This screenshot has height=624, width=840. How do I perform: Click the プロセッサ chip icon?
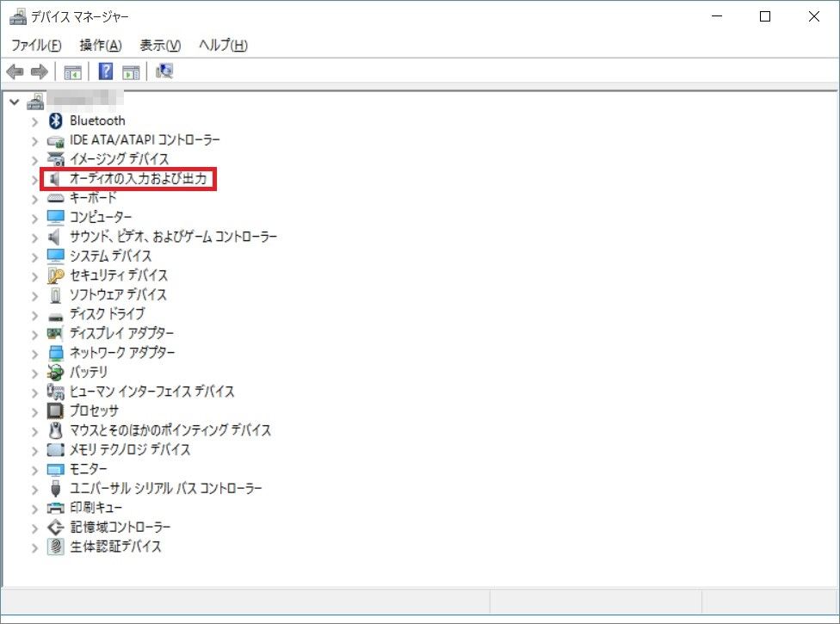[x=56, y=411]
